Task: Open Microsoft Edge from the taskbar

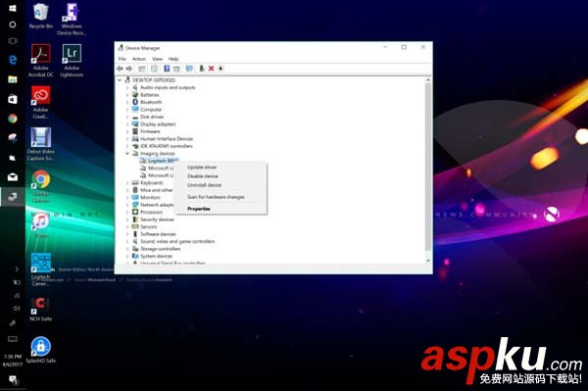Action: [13, 60]
